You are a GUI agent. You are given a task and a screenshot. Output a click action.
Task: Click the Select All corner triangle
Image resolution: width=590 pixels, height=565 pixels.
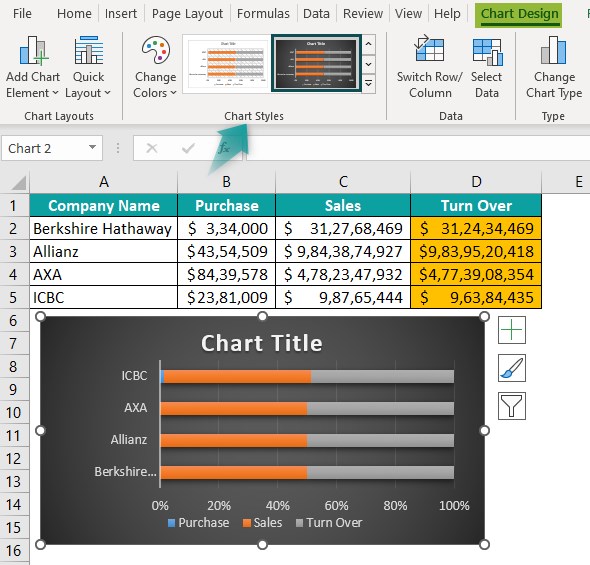19,183
